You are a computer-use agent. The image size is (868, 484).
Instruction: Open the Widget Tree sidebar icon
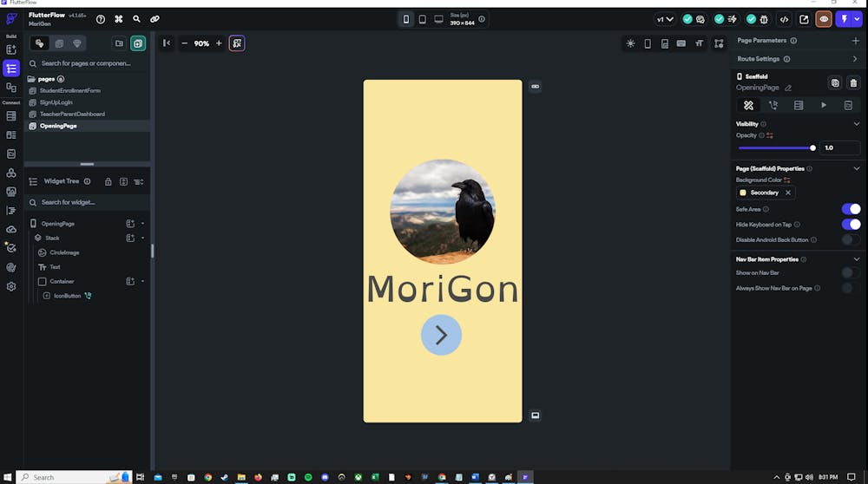click(x=11, y=68)
